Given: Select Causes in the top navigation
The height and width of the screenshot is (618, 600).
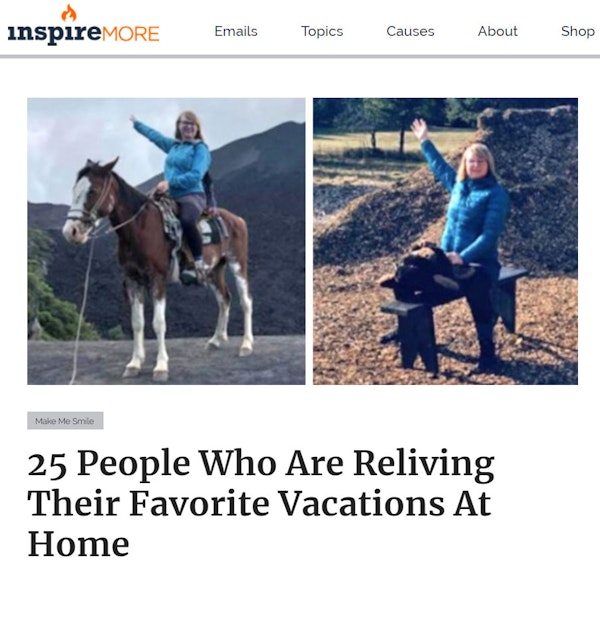Looking at the screenshot, I should 410,31.
